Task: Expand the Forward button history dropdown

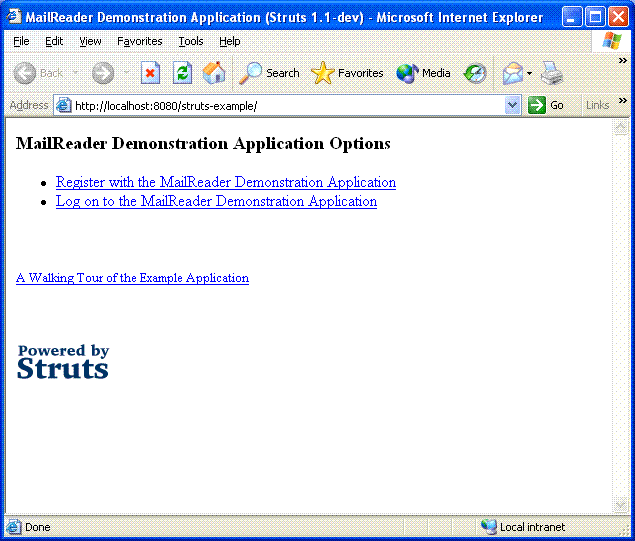Action: (126, 73)
